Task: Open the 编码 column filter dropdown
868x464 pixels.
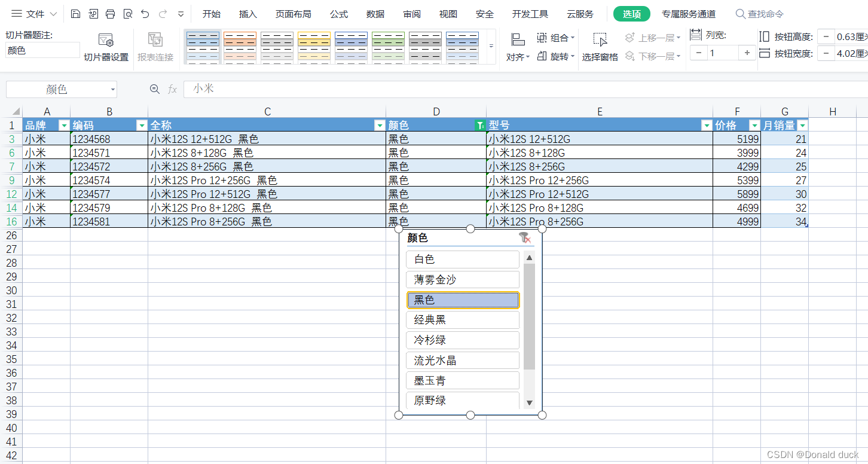Action: click(x=142, y=126)
